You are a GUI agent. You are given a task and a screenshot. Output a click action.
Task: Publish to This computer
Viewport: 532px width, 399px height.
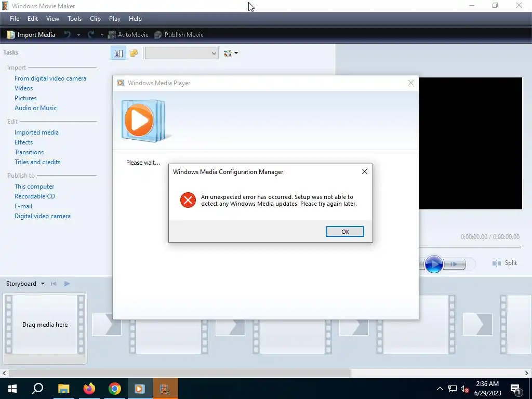click(x=34, y=187)
